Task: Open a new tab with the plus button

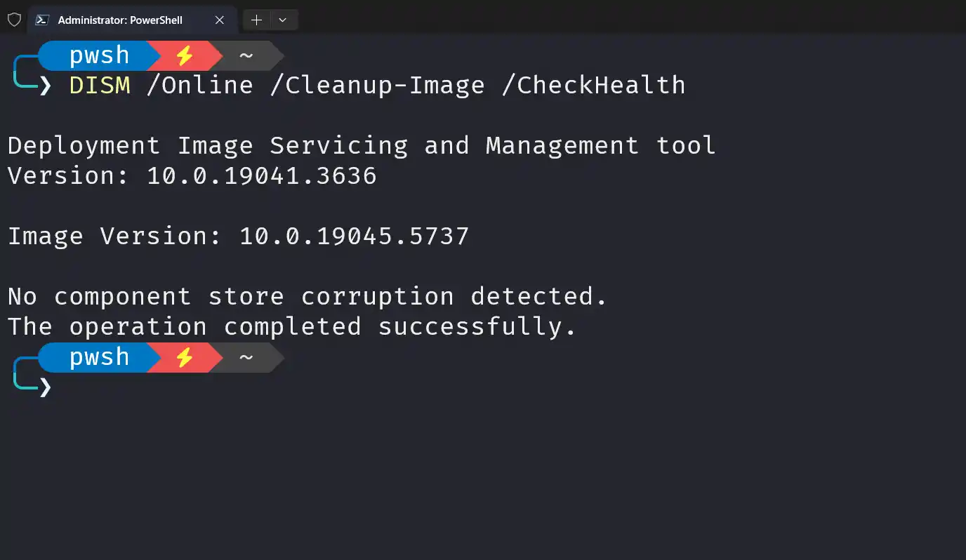Action: point(256,20)
